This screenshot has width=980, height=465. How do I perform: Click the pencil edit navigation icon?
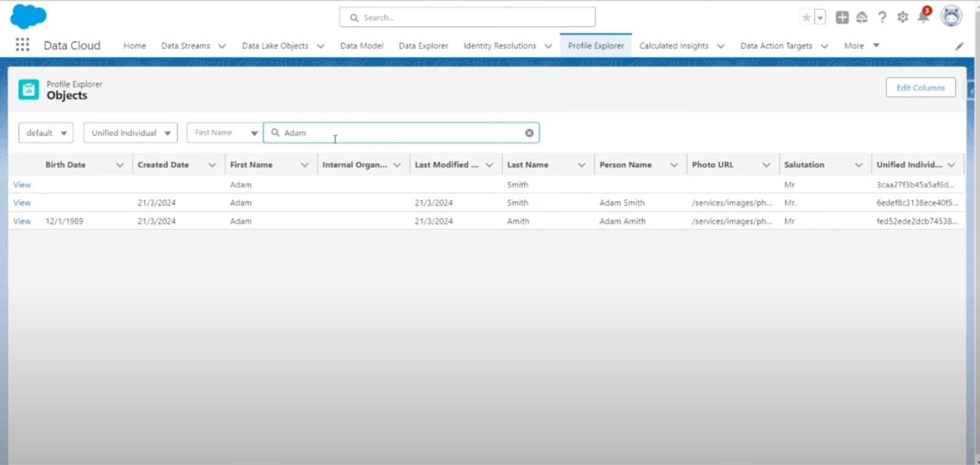pos(959,46)
